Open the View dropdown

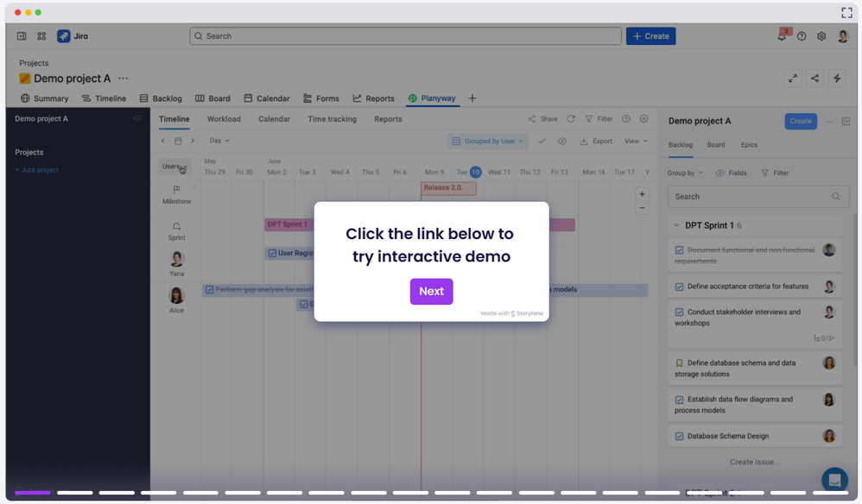(x=636, y=141)
